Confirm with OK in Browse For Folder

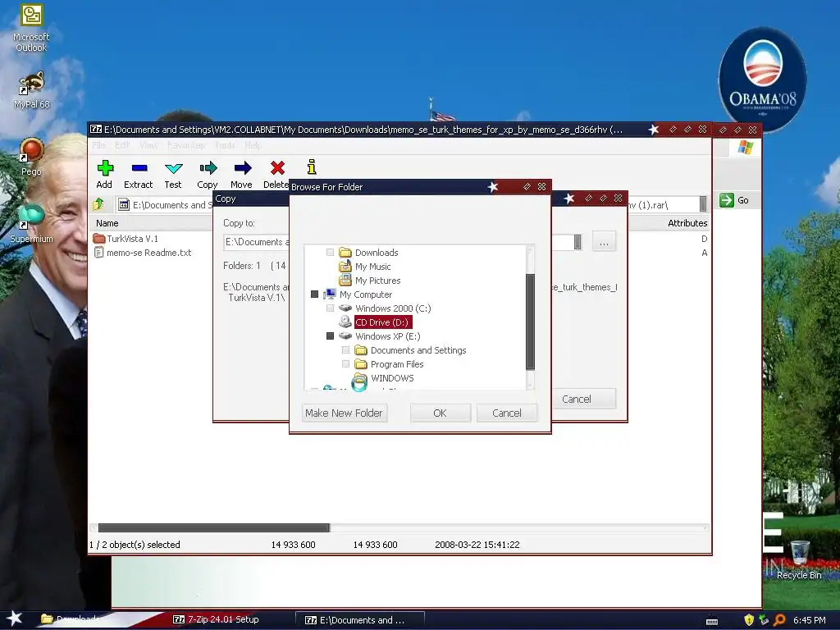[441, 413]
